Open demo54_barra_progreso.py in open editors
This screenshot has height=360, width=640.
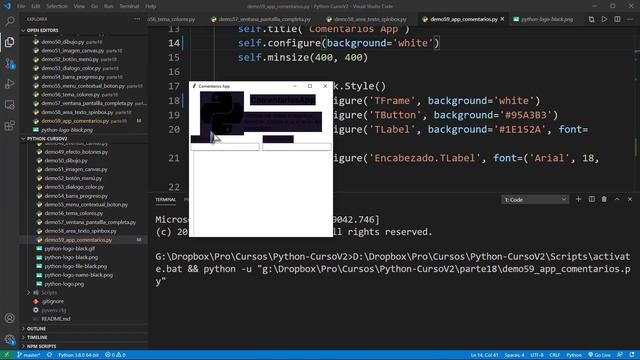(73, 77)
